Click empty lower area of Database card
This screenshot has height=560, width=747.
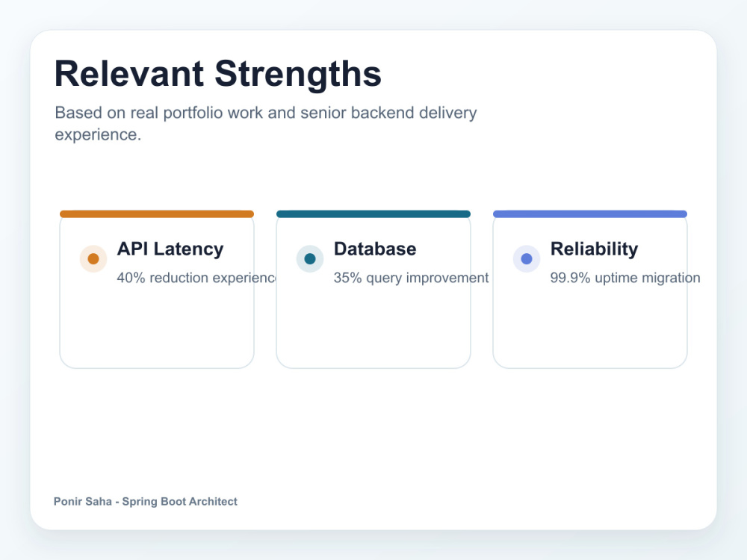373,329
